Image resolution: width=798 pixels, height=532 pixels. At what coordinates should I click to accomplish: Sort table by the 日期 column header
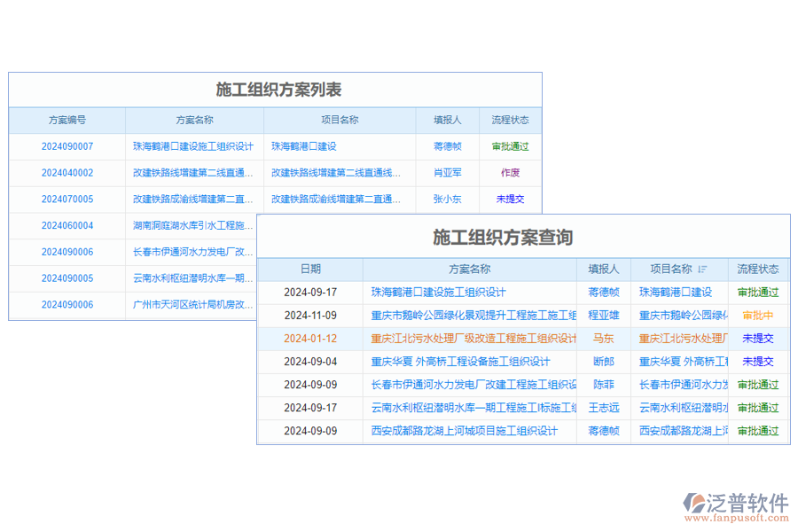310,270
